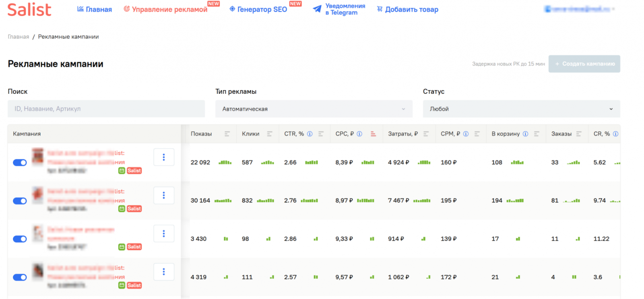
Task: Sort table by Затраты column icon
Action: point(426,134)
